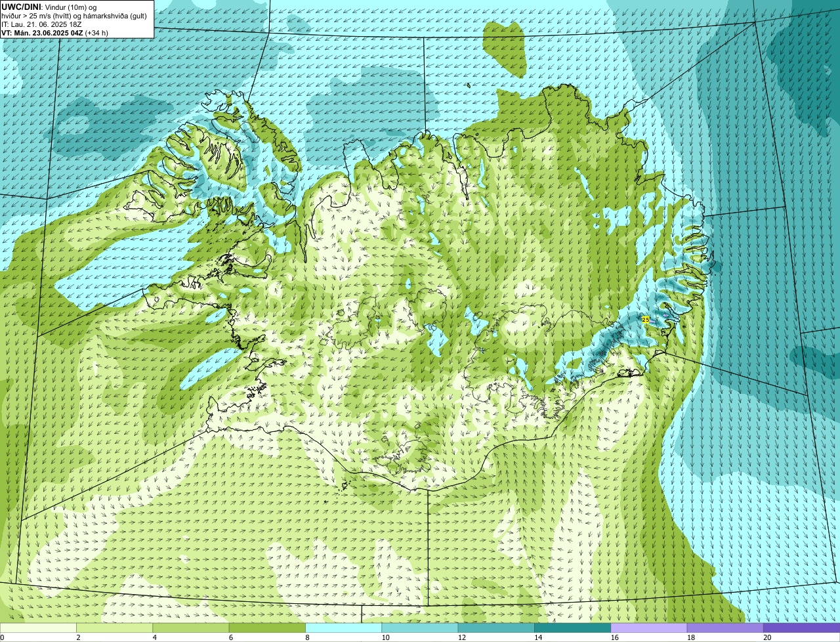Screen dimensions: 840x642
Task: Click the valid time 'VT: Mán. 23.06.2025 04Z'
Action: coord(42,32)
